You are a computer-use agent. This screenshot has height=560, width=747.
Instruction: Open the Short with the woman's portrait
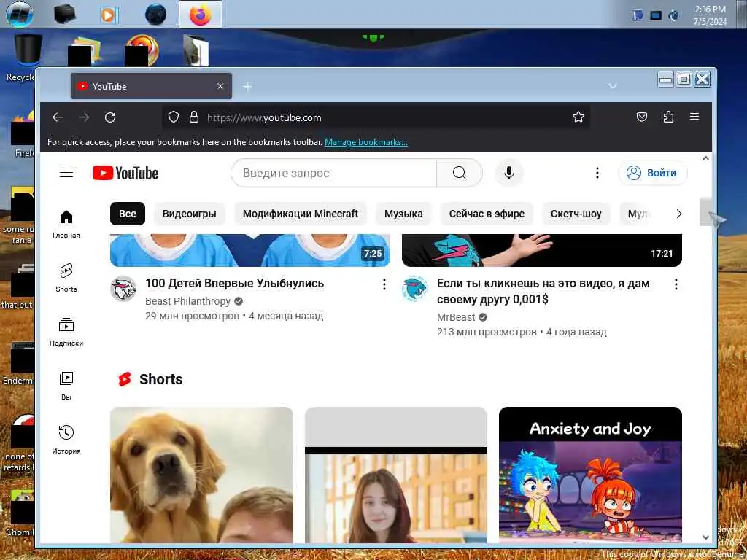(396, 475)
